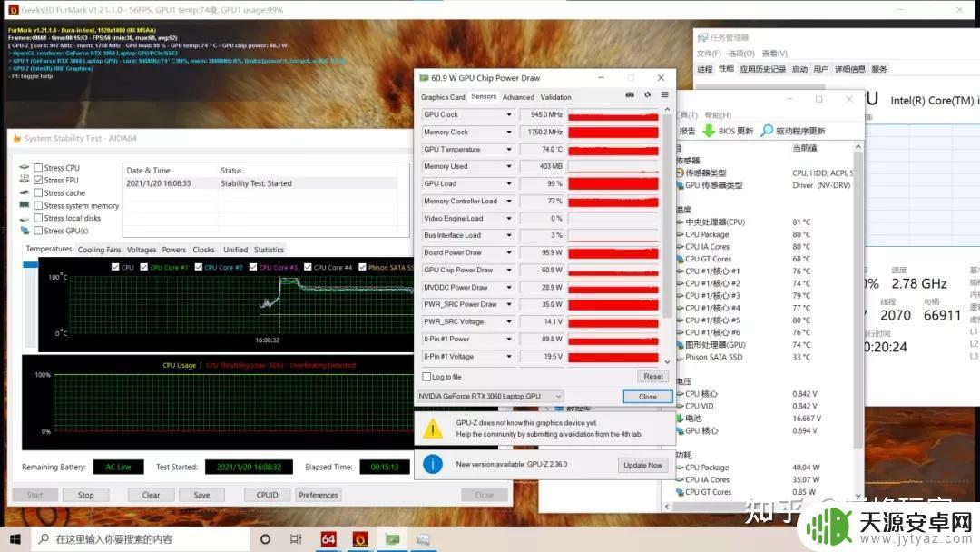Click Phison SATA SSD drive icon
The width and height of the screenshot is (980, 552).
click(x=680, y=357)
